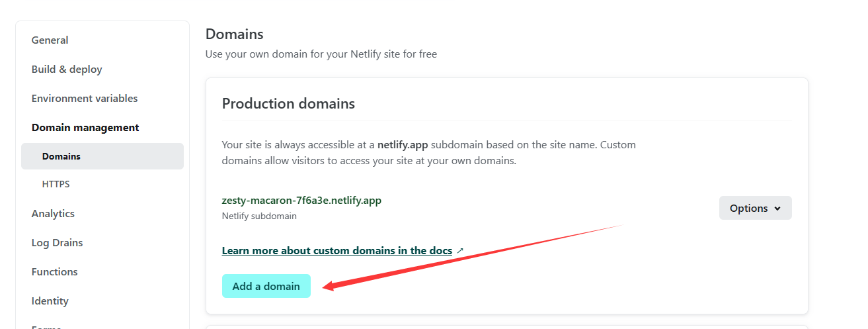Open the custom domains docs link
This screenshot has width=868, height=329.
tap(336, 251)
